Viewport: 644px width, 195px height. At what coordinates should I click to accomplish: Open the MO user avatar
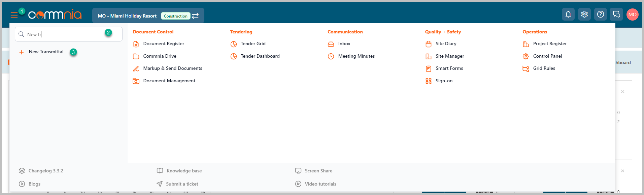point(633,15)
